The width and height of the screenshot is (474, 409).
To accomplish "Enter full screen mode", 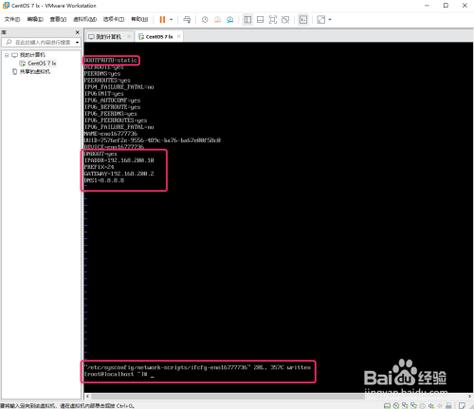I will pos(273,20).
